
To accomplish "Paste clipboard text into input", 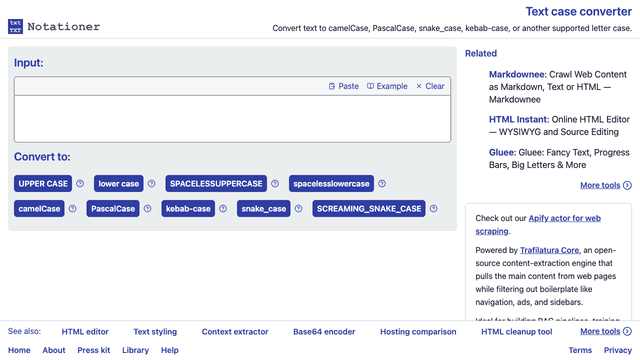I will tap(344, 86).
